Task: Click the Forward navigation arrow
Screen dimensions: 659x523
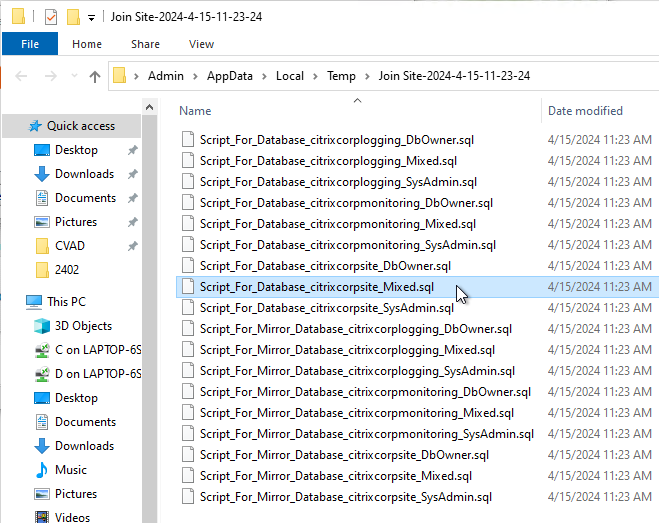Action: pos(50,76)
